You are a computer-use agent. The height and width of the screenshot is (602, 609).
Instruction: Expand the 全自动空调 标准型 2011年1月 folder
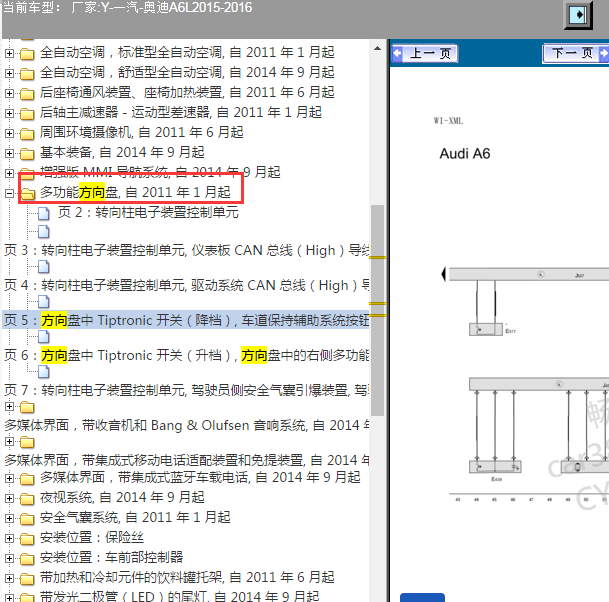9,53
